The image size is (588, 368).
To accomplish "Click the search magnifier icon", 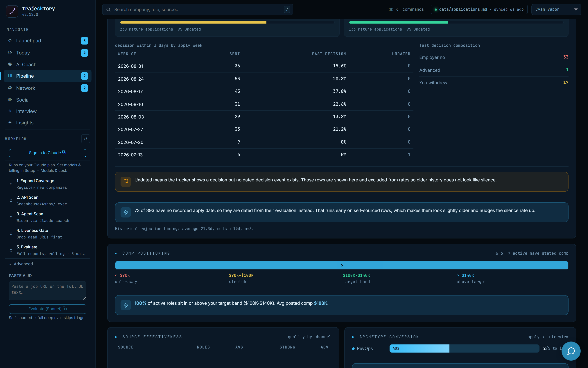I will [x=109, y=10].
